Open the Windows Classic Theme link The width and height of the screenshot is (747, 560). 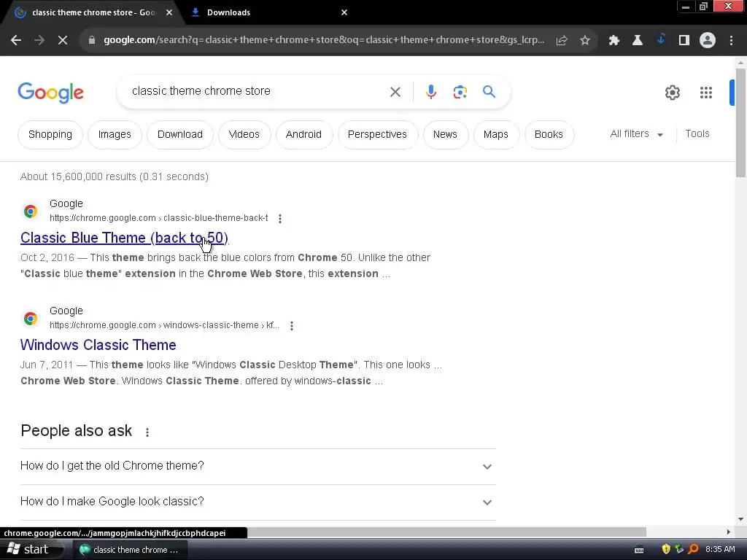point(98,345)
